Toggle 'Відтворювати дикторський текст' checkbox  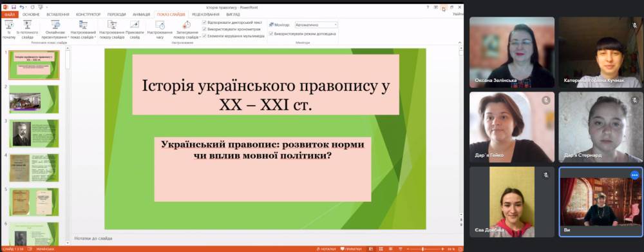[204, 23]
